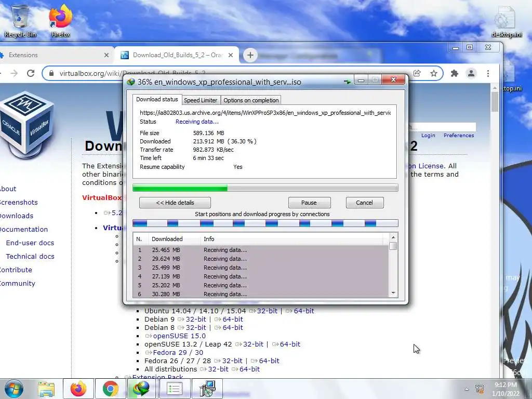Open End-user docs sidebar link
Image resolution: width=532 pixels, height=399 pixels.
tap(30, 243)
